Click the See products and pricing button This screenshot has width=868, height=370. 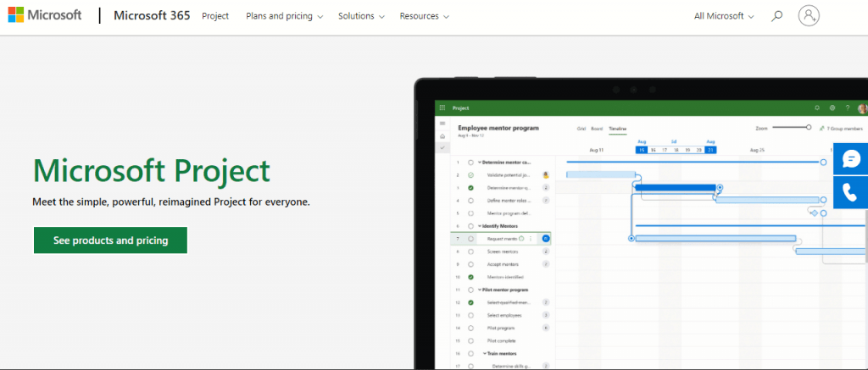pos(111,240)
